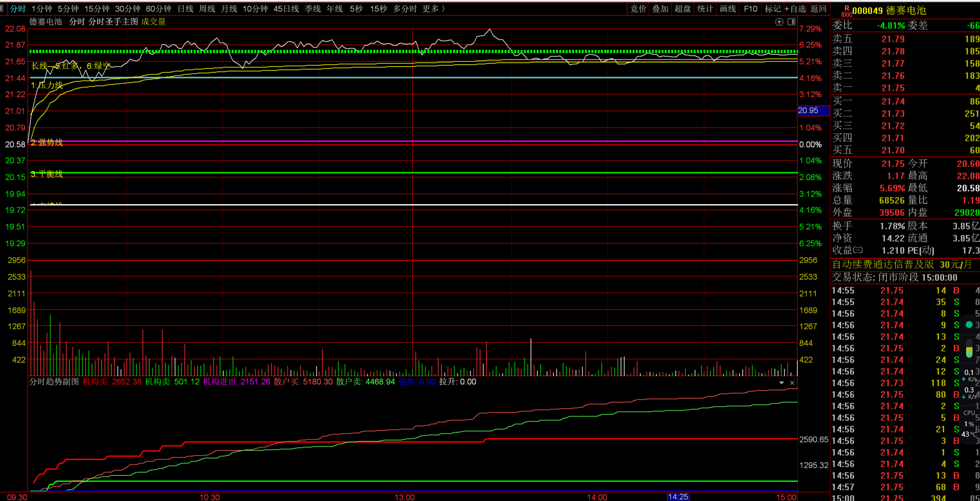This screenshot has width=980, height=501.
Task: Click the 返回 back button
Action: [x=818, y=9]
